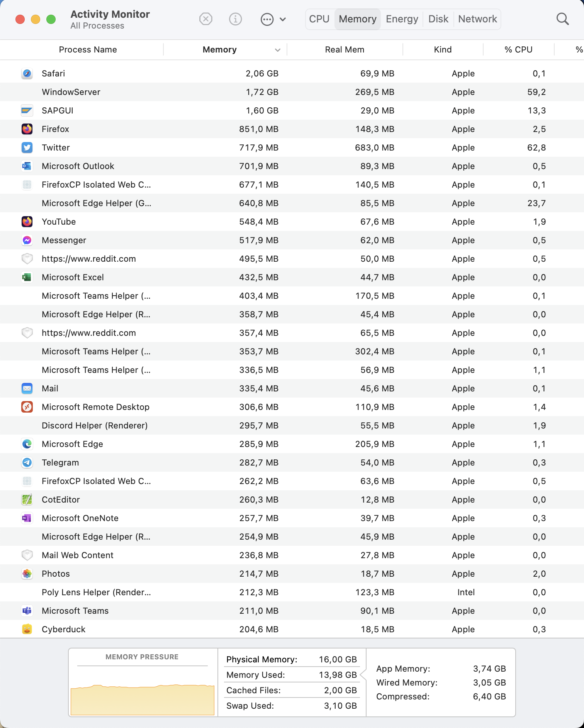Select the Microsoft Edge Helper (G... row
This screenshot has height=728, width=584.
click(x=292, y=203)
